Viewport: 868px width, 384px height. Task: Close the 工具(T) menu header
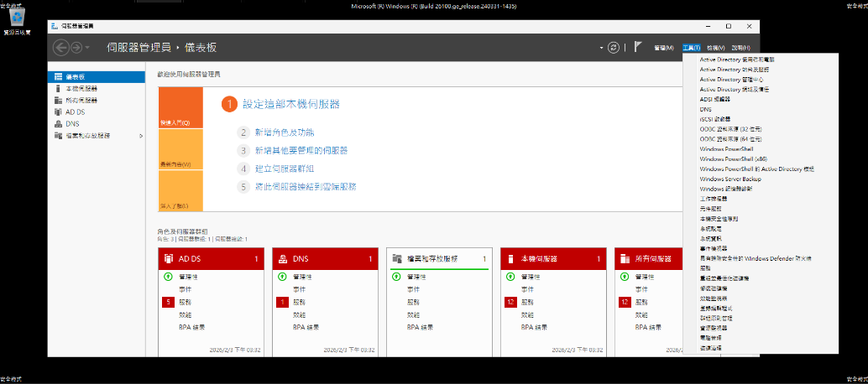(692, 48)
